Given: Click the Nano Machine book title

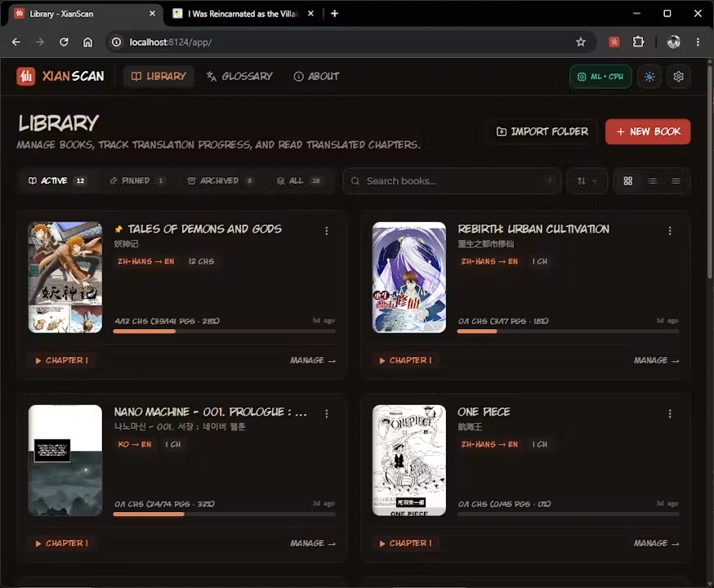Looking at the screenshot, I should 211,412.
